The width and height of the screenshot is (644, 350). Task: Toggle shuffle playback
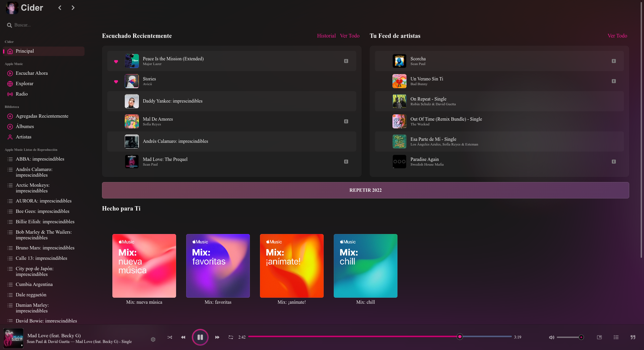tap(170, 337)
